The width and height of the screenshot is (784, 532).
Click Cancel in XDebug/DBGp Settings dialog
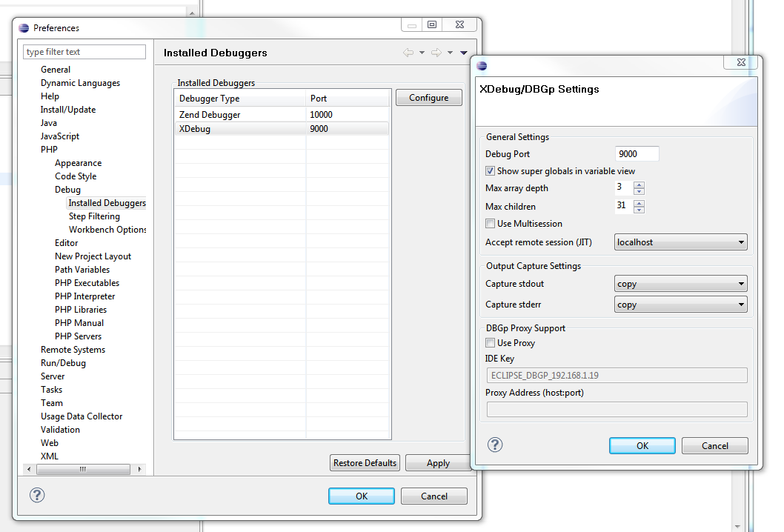click(714, 445)
